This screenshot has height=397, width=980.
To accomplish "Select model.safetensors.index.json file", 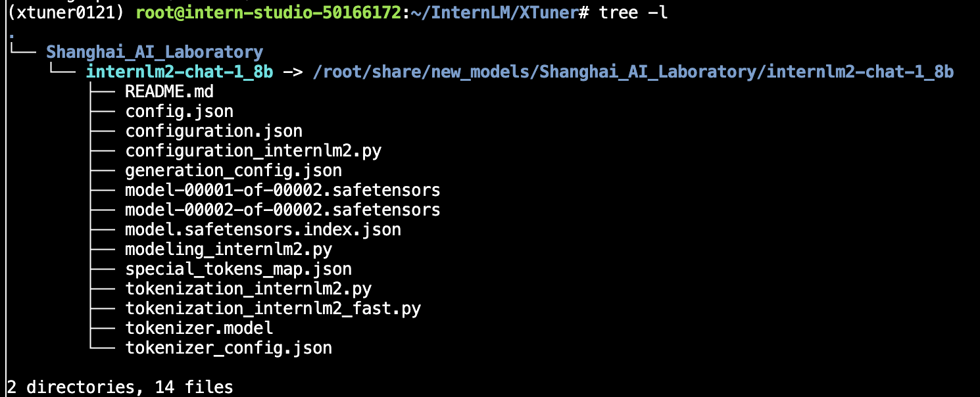I will pyautogui.click(x=263, y=229).
